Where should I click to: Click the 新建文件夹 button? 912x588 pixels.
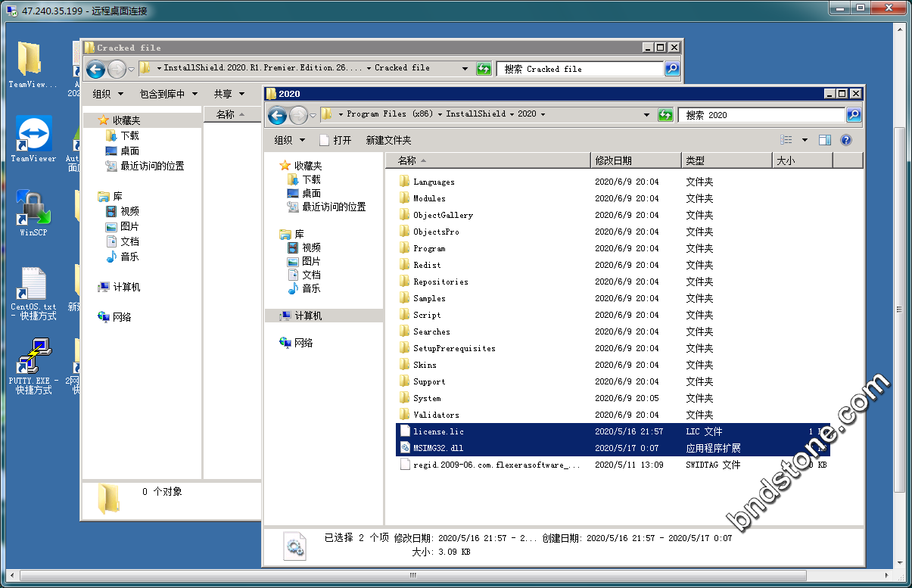(388, 140)
